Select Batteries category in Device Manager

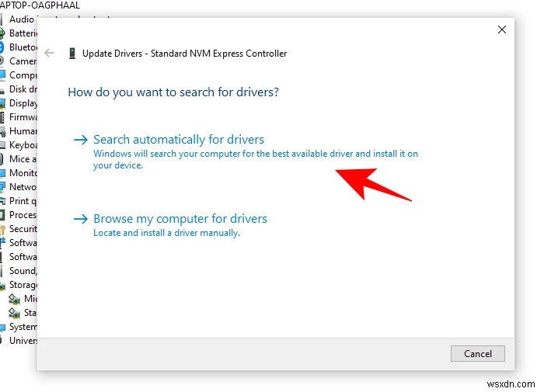pyautogui.click(x=23, y=33)
